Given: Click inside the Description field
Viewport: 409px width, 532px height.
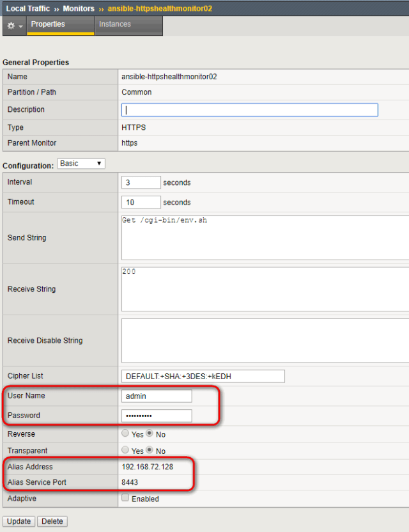Looking at the screenshot, I should (249, 109).
